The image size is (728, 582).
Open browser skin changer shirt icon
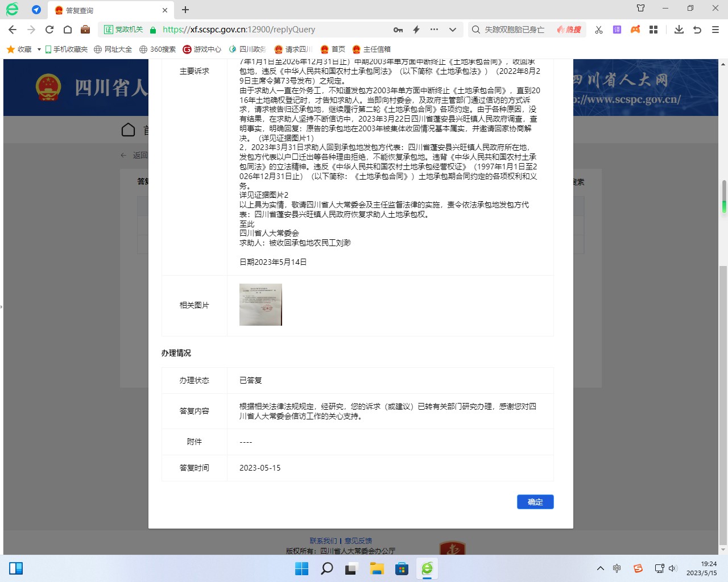[641, 8]
